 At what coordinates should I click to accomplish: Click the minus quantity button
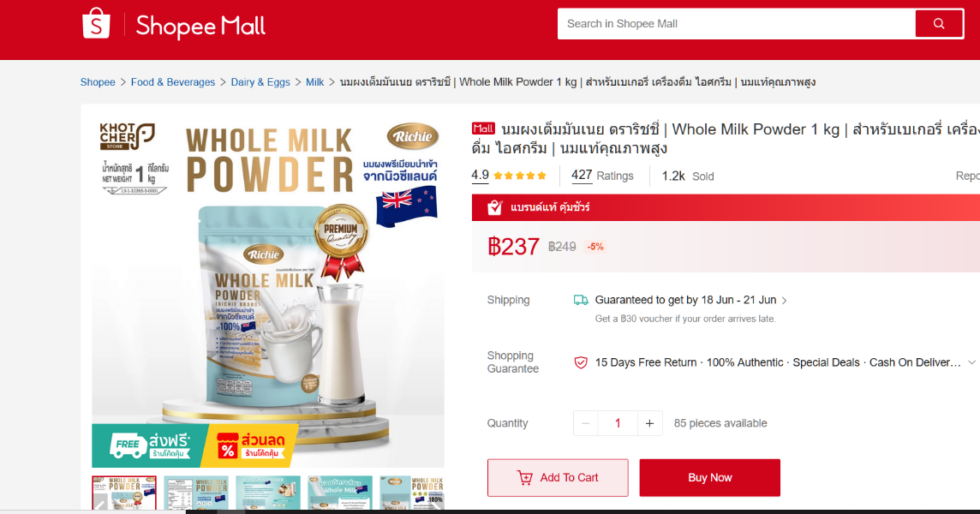pos(586,423)
